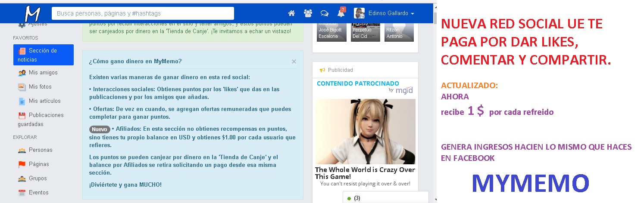Close the ¿Cómo gano dinero en MyMemo? box

click(x=294, y=62)
